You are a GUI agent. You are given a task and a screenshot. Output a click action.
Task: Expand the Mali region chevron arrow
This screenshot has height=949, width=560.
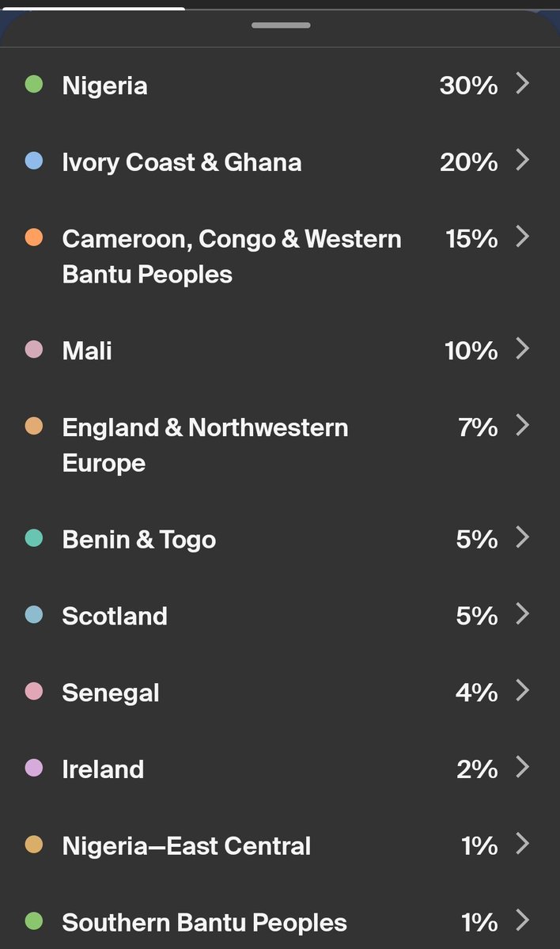pyautogui.click(x=522, y=348)
